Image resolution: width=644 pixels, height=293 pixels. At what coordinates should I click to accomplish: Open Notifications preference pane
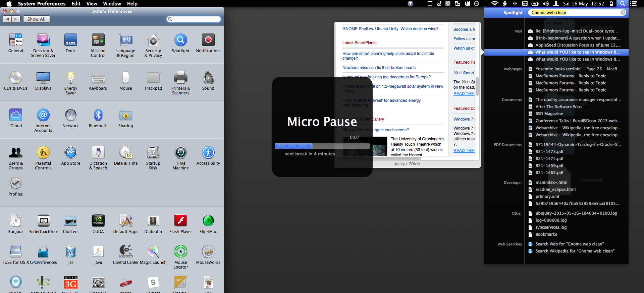click(208, 43)
